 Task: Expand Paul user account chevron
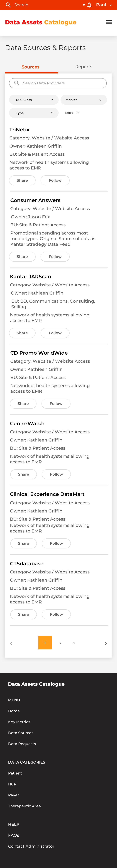pyautogui.click(x=111, y=5)
